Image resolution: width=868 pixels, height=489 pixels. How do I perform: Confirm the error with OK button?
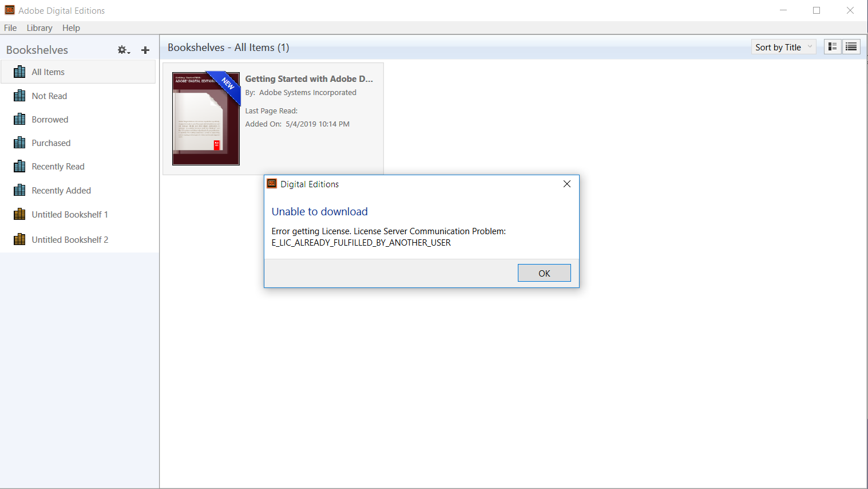click(x=544, y=273)
